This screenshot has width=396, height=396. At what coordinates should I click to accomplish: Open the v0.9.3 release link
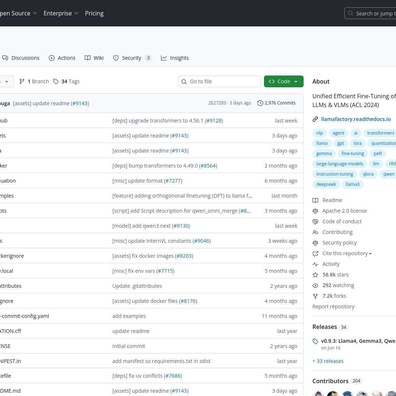[x=358, y=341]
